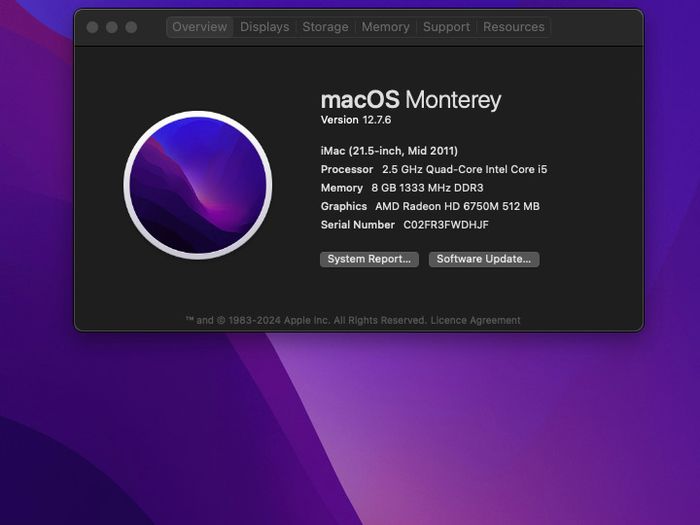Click the 8 GB 1333 MHz DDR3 value

(427, 188)
